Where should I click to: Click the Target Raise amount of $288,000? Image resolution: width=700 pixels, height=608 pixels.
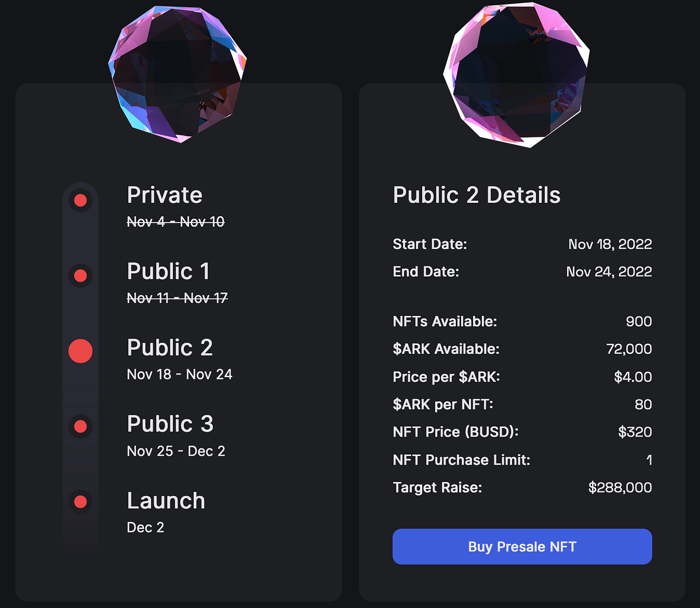click(x=621, y=487)
